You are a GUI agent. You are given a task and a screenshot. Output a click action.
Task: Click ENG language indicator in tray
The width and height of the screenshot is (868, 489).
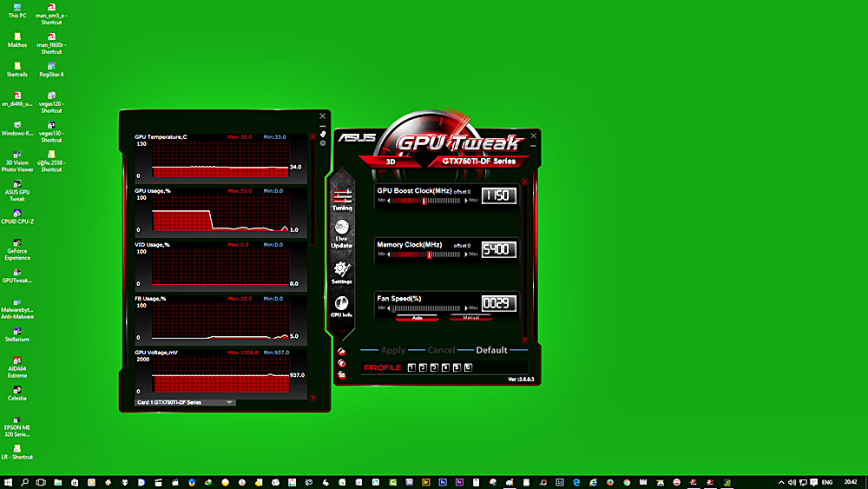[x=827, y=482]
